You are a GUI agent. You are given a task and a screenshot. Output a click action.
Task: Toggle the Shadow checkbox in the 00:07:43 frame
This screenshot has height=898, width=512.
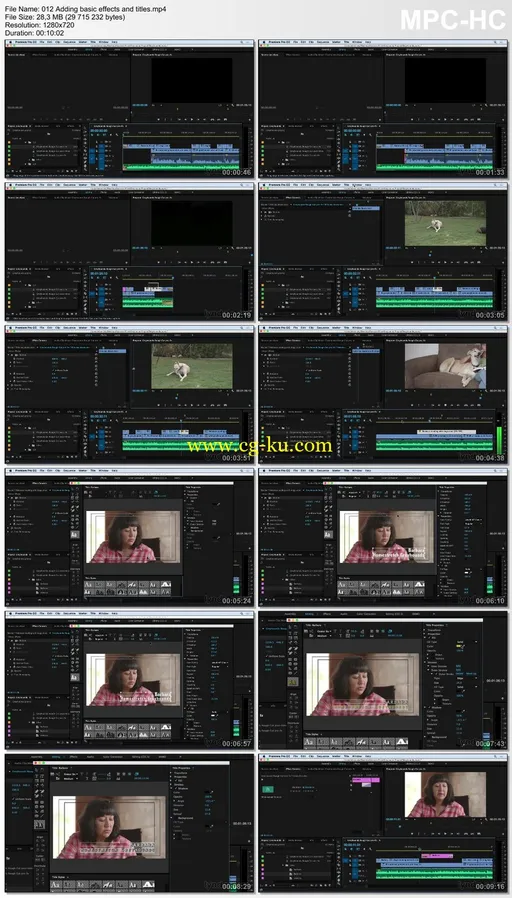[x=429, y=707]
